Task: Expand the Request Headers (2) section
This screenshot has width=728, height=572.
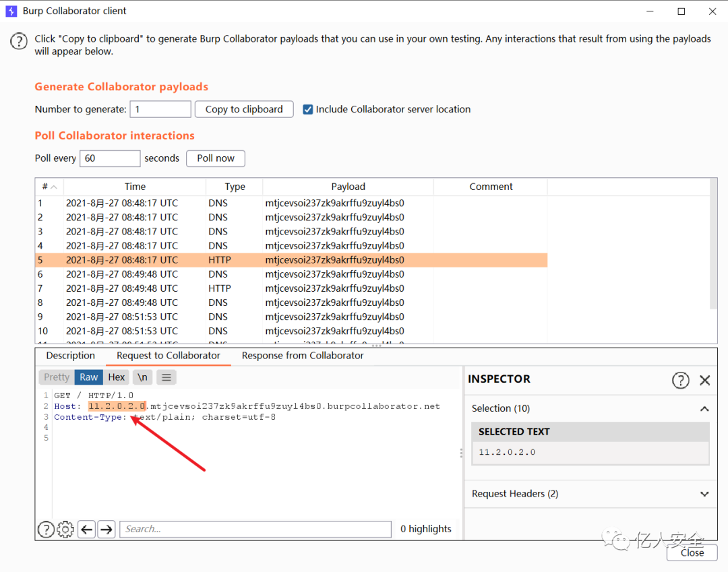Action: point(704,494)
